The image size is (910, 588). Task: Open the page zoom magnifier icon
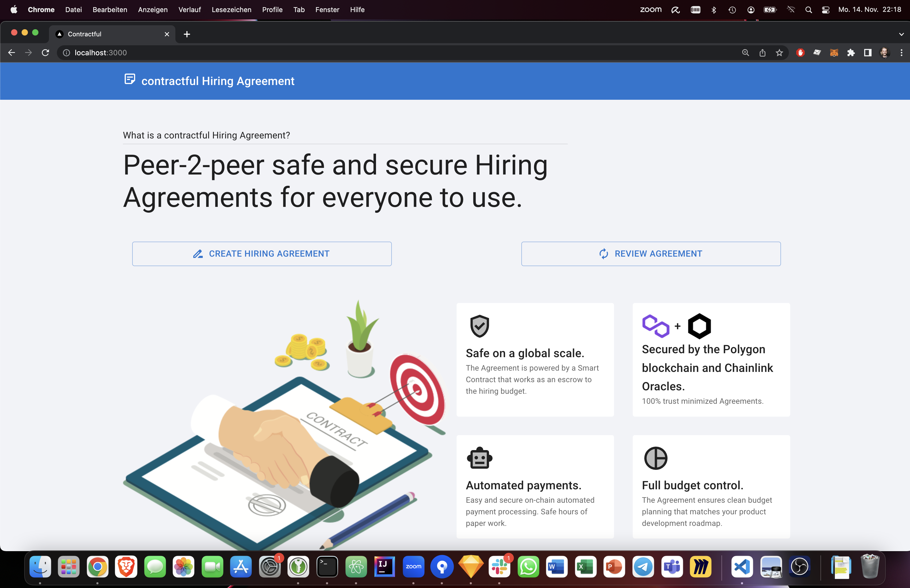point(745,53)
